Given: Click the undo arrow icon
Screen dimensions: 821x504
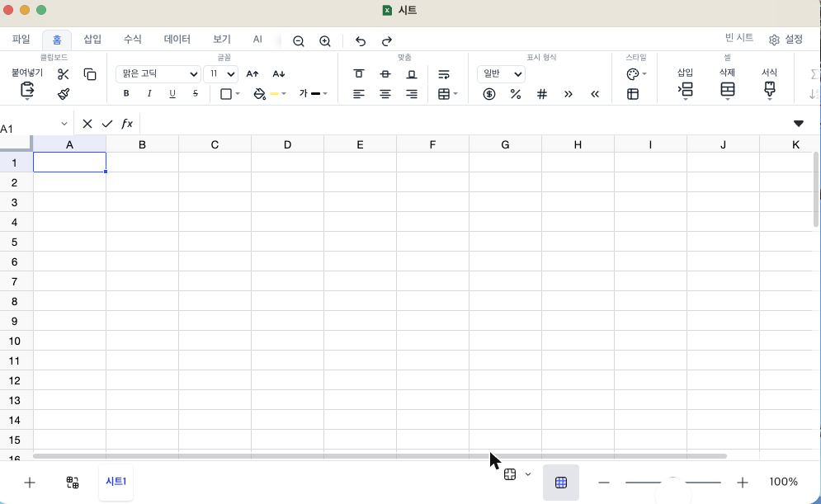Looking at the screenshot, I should [x=361, y=40].
